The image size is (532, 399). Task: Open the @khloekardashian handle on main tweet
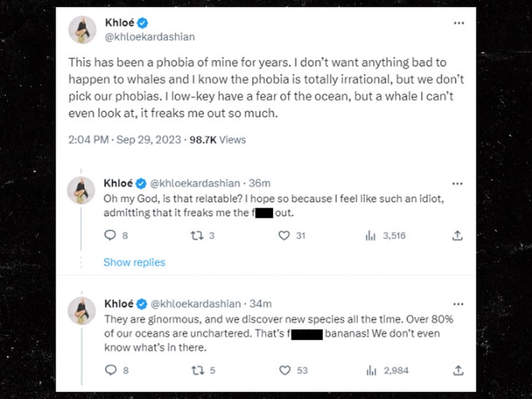150,37
